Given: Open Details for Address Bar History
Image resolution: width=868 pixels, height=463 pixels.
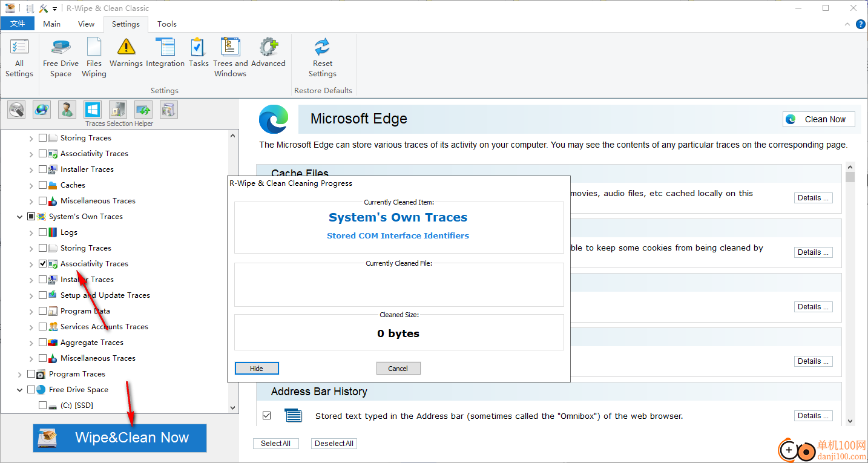Looking at the screenshot, I should click(x=814, y=416).
